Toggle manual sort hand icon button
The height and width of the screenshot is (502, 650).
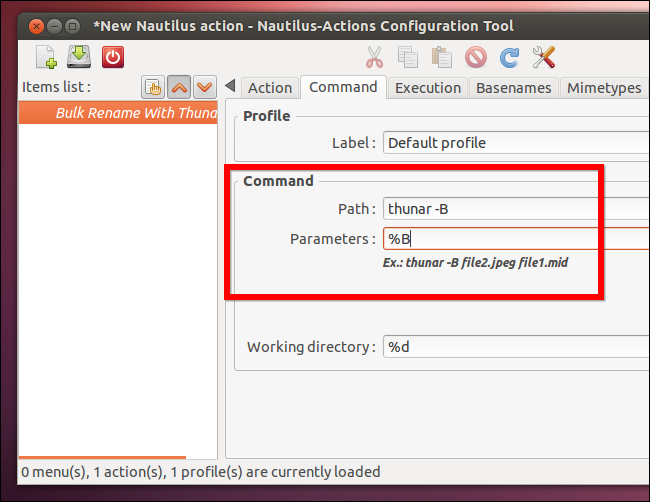[x=153, y=87]
